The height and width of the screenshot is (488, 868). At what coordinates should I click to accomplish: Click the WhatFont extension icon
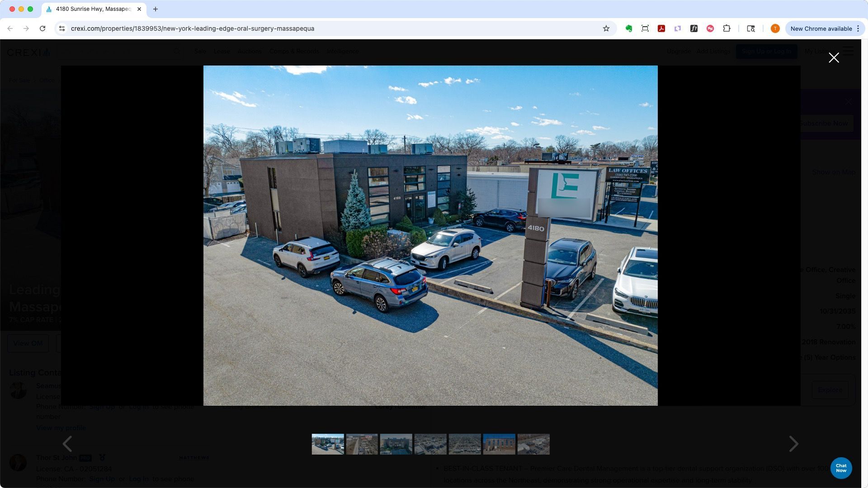[x=694, y=28]
